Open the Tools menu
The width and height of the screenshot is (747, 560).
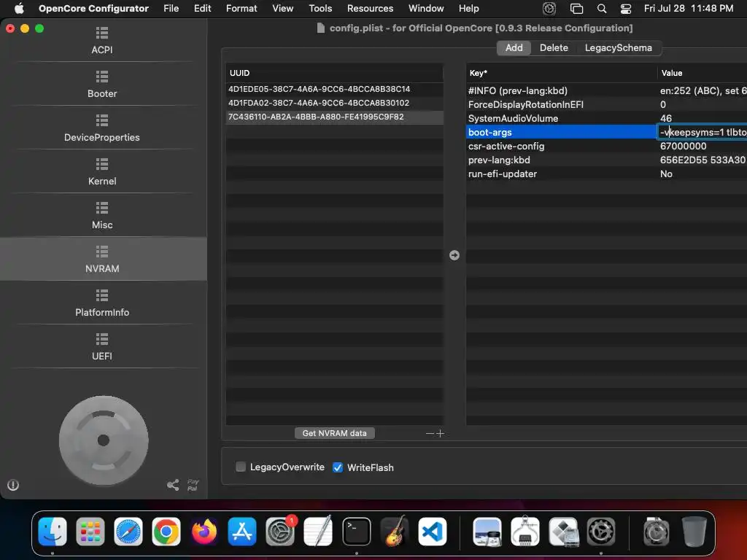[x=321, y=9]
